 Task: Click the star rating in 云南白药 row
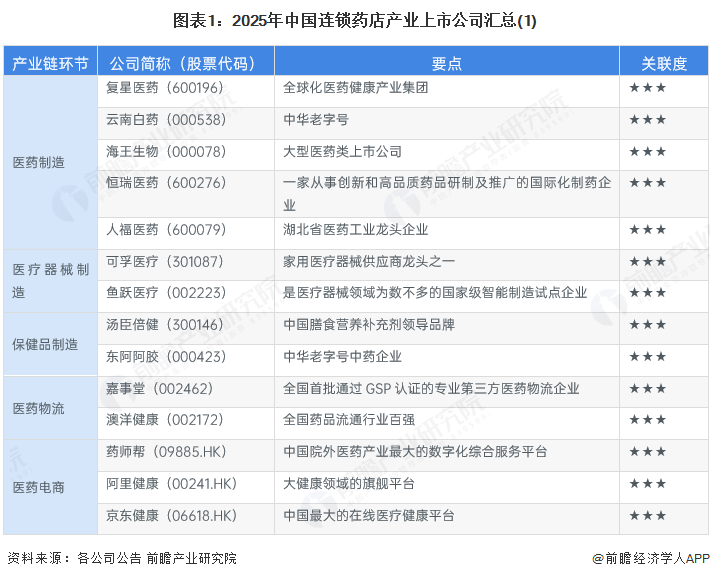648,120
